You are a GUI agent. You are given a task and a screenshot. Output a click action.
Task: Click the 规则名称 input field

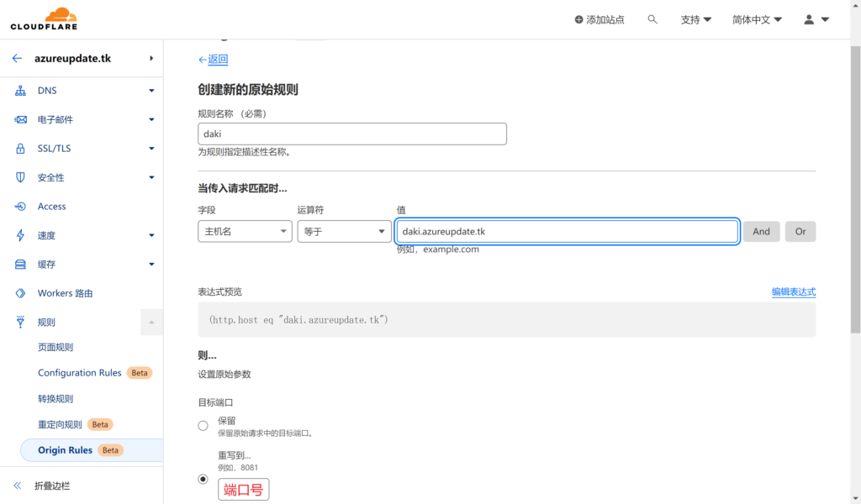(351, 134)
